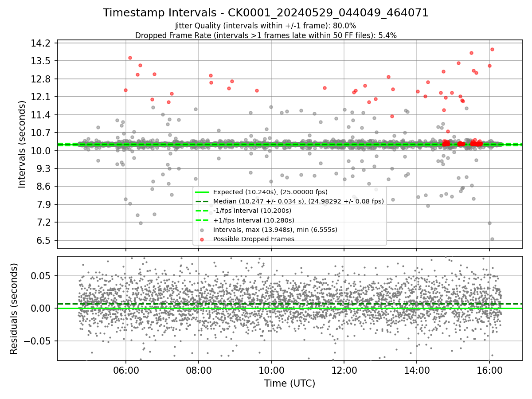Click the 7.2 tick label on the intervals axis
Image resolution: width=532 pixels, height=399 pixels.
45,223
